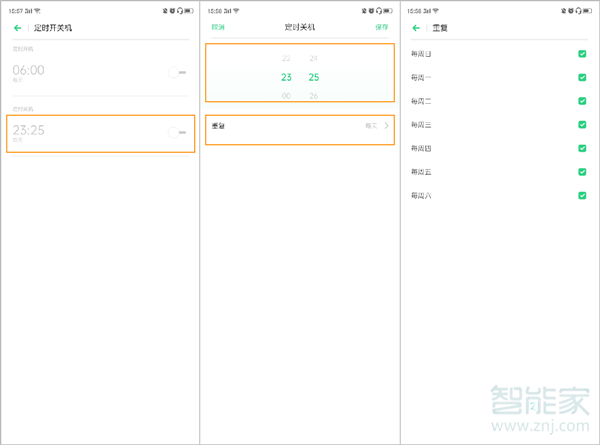Uncheck the 每周一 checkbox
The height and width of the screenshot is (445, 600).
pos(582,77)
